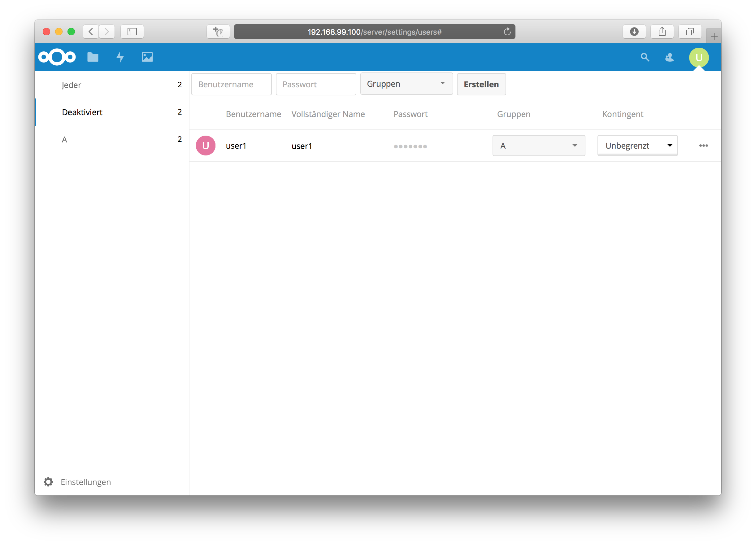This screenshot has width=756, height=545.
Task: Click the Benutzername column header
Action: pyautogui.click(x=253, y=114)
